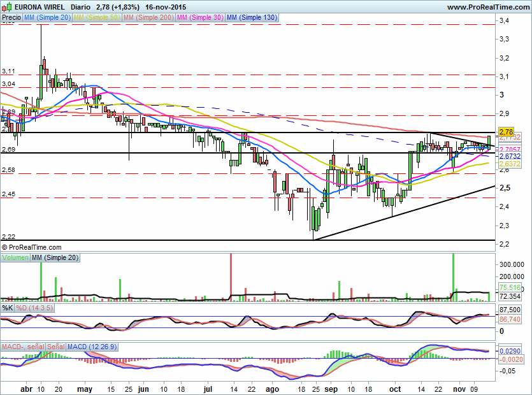Click the 300.000 volume axis label
This screenshot has height=395, width=532.
point(512,264)
